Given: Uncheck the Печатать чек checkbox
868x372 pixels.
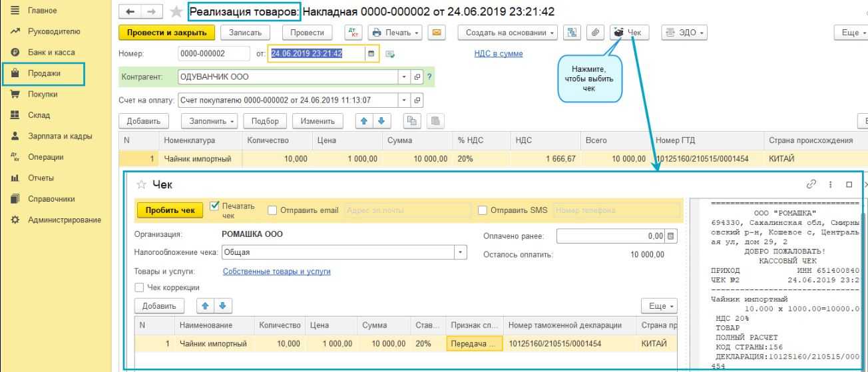Looking at the screenshot, I should point(214,205).
